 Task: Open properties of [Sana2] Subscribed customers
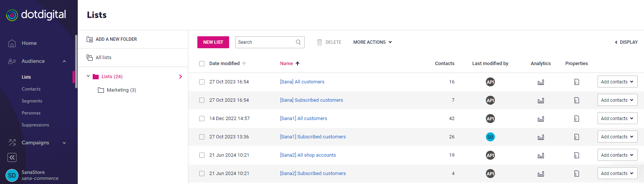click(577, 174)
